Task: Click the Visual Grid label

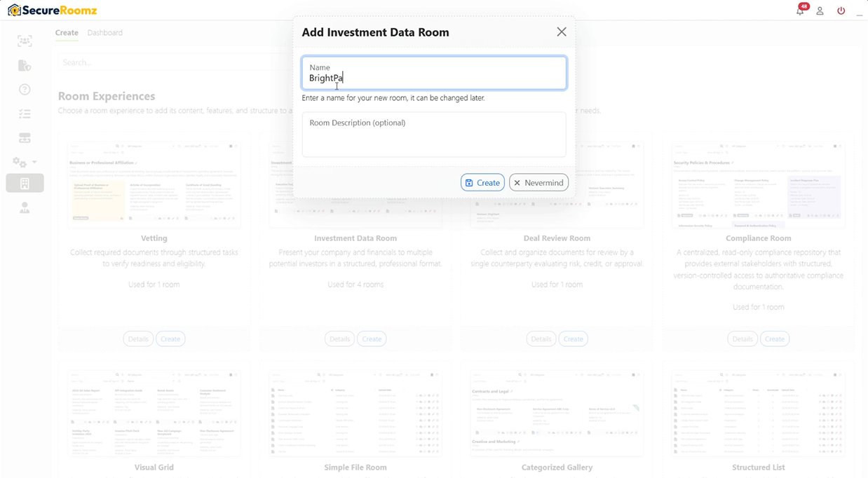Action: pos(154,467)
